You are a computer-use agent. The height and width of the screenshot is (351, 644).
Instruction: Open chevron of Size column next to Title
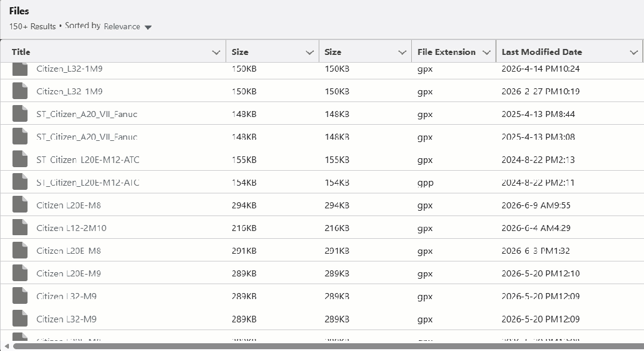tap(310, 52)
